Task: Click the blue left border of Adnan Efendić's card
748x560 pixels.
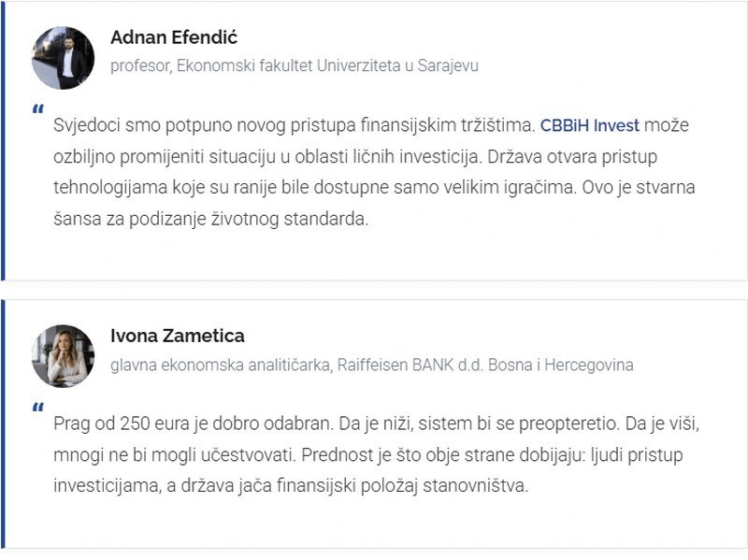Action: (3, 140)
